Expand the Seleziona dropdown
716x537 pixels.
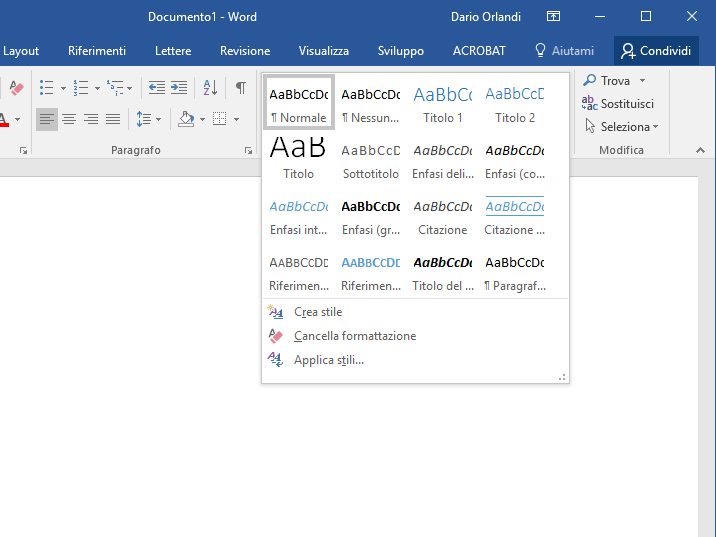coord(655,127)
